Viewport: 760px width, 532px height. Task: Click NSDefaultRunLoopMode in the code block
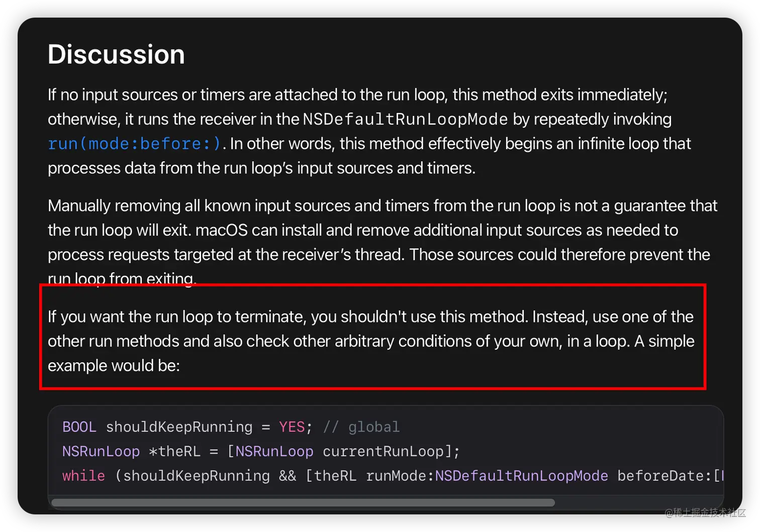[x=522, y=476]
